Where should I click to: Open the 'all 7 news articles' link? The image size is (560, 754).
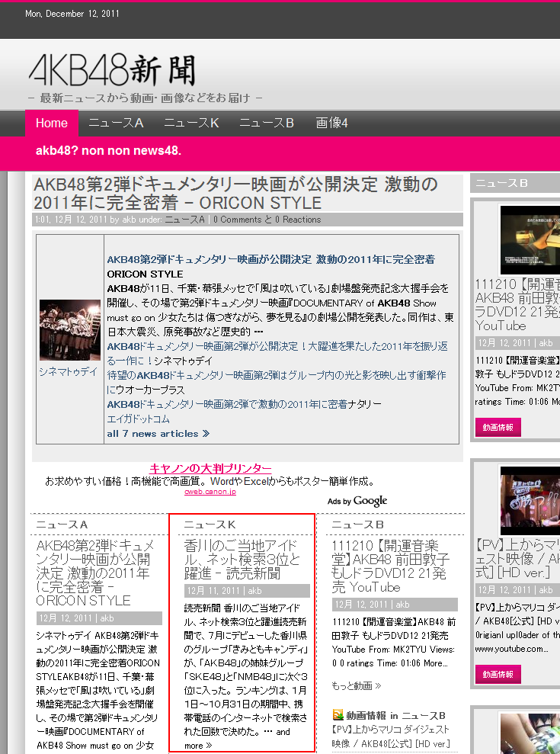(158, 434)
